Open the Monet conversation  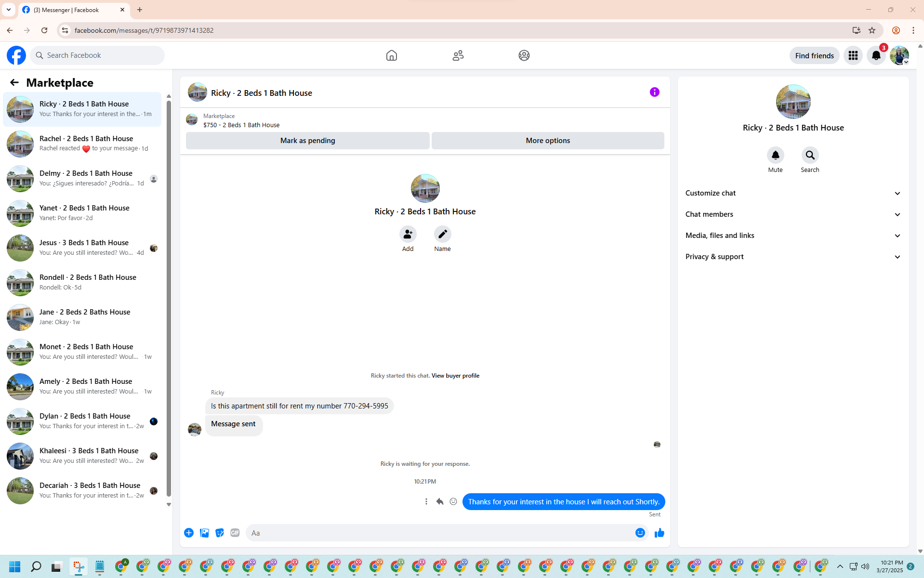pos(82,352)
